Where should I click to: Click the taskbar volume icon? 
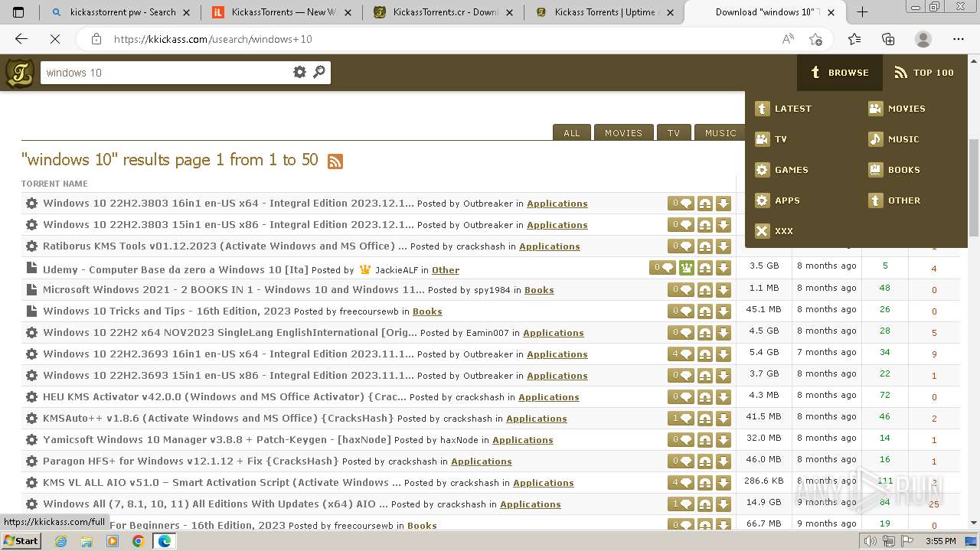click(870, 540)
